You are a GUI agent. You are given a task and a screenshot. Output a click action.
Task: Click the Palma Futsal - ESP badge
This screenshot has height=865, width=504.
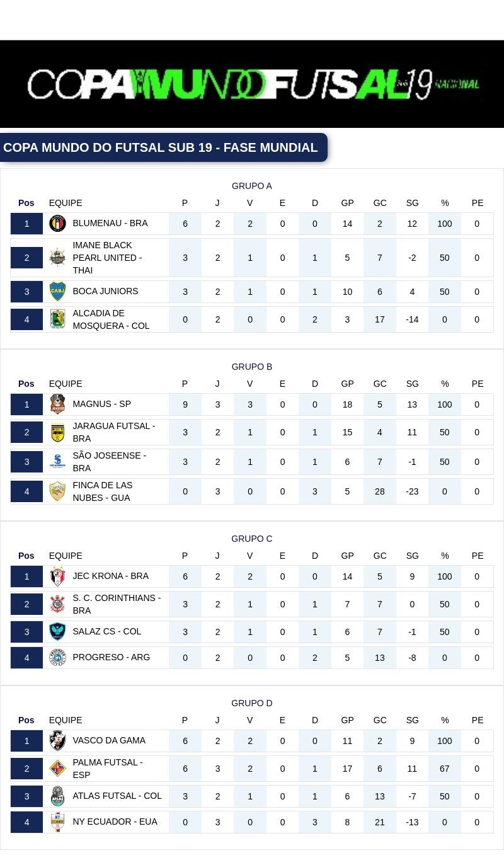tap(57, 768)
